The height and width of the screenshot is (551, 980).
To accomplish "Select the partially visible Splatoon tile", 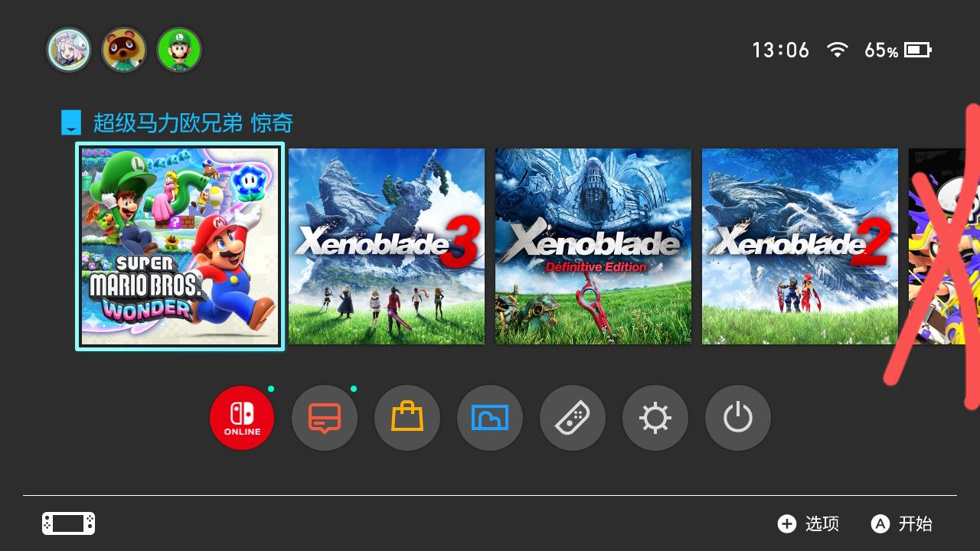I will pos(944,246).
